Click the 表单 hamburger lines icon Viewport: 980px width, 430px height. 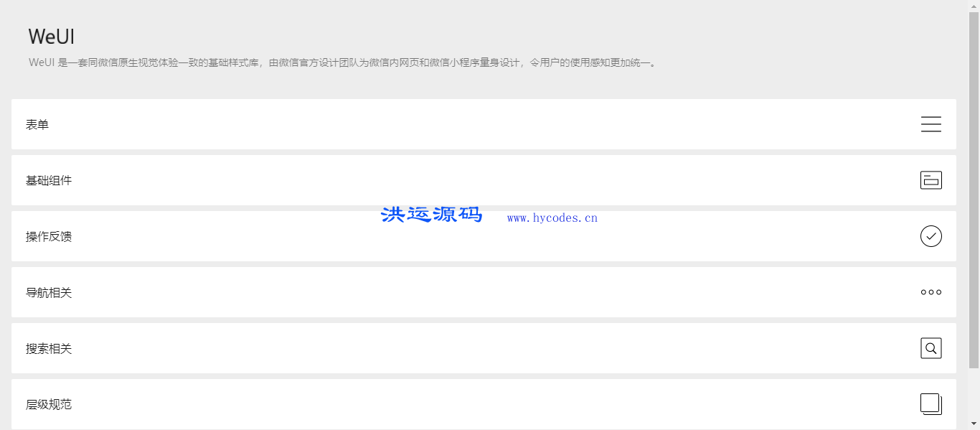(930, 124)
